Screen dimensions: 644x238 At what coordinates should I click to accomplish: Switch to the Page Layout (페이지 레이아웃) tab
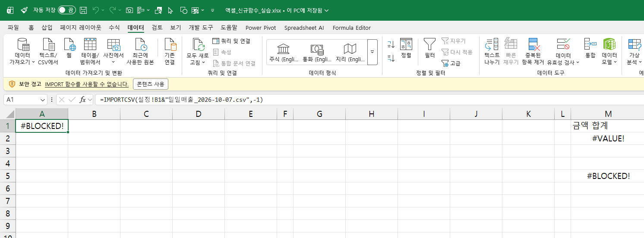(x=81, y=28)
